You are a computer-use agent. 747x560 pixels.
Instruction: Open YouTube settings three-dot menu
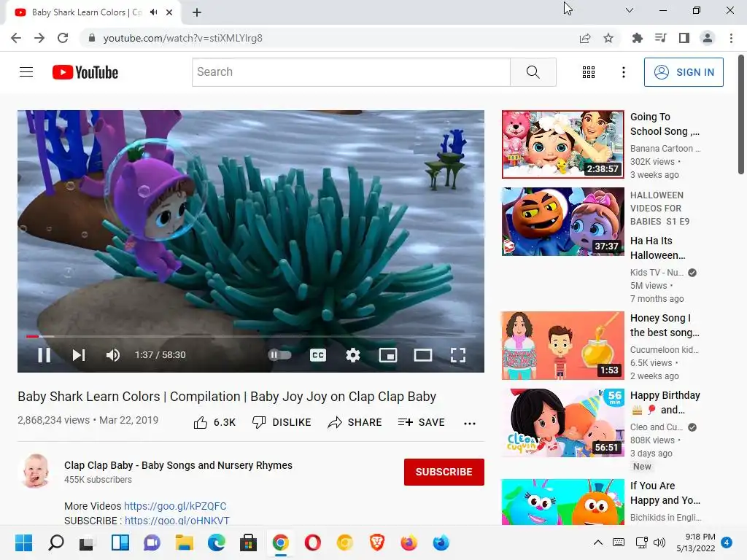pyautogui.click(x=624, y=72)
